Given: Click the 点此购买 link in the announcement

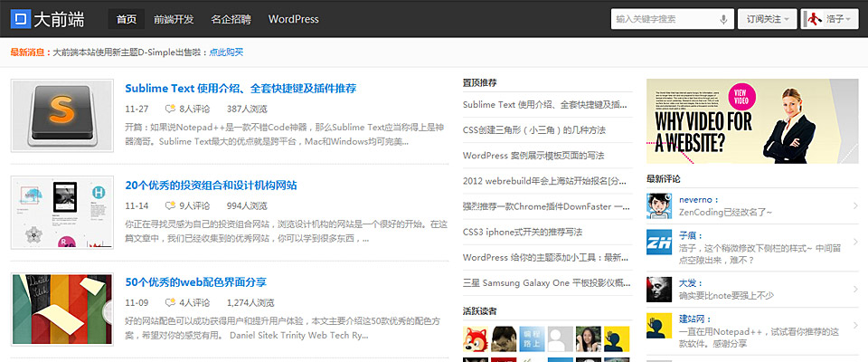Looking at the screenshot, I should 226,52.
